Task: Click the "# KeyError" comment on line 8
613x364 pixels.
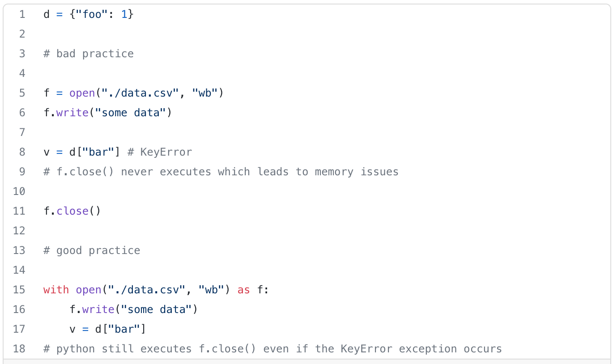Action: [x=160, y=152]
